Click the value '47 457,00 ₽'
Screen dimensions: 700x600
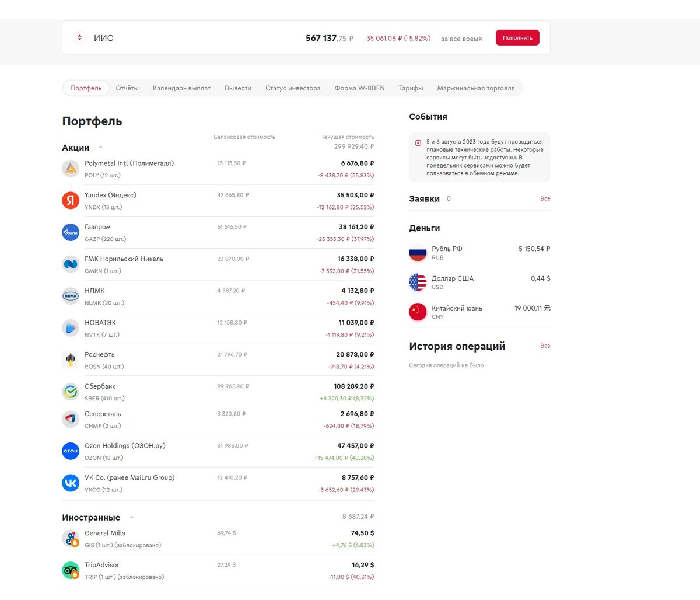pyautogui.click(x=356, y=445)
